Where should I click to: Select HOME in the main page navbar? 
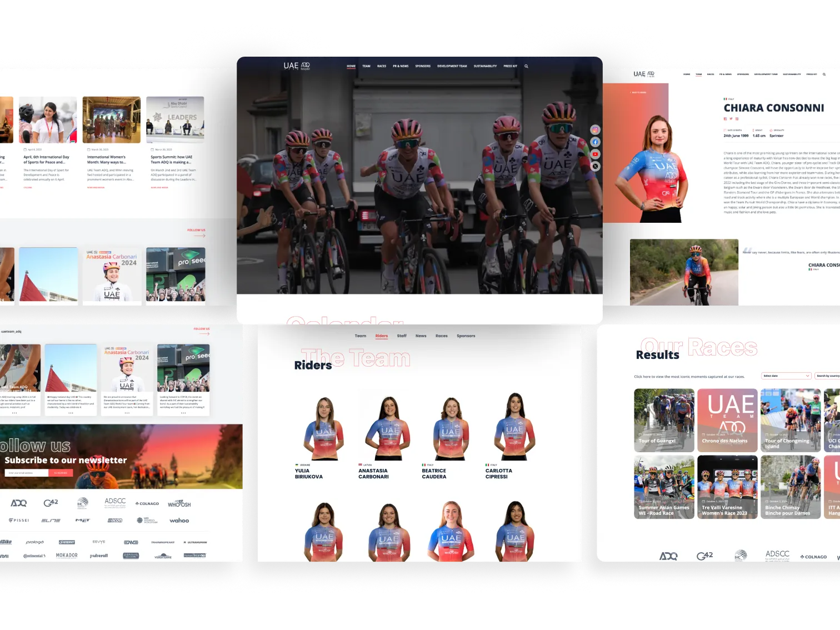(351, 66)
